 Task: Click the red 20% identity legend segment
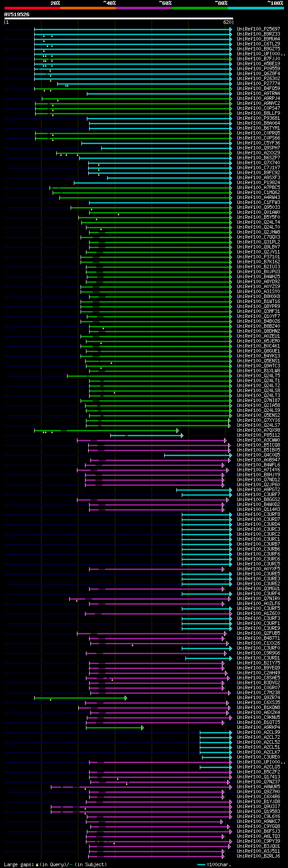(32, 8)
